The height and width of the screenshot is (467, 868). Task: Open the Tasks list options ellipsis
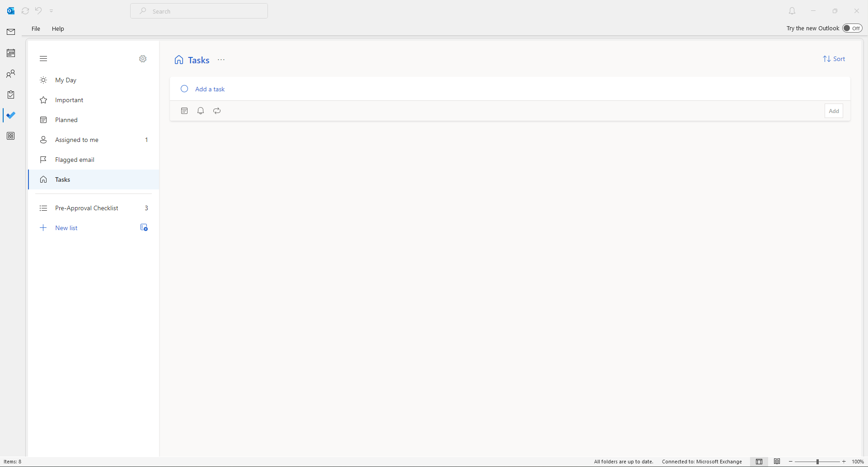click(x=221, y=60)
